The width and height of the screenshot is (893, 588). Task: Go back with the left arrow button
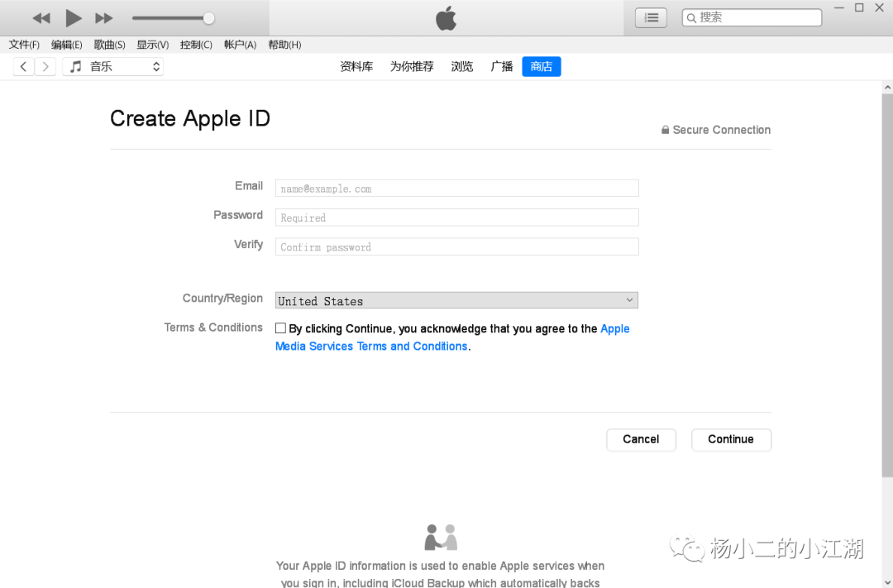point(23,67)
